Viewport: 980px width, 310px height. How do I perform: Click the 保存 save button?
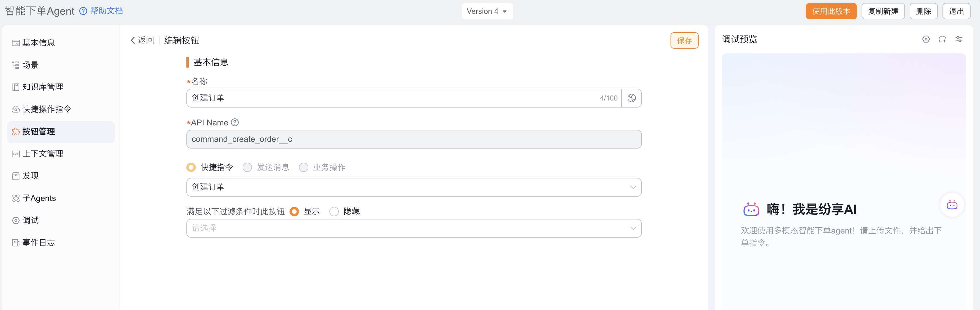click(x=684, y=41)
